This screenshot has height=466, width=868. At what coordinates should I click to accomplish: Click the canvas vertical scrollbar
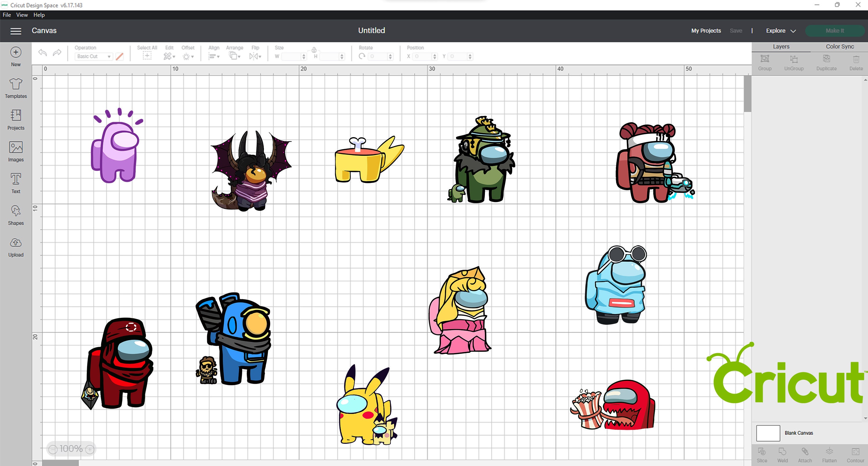[747, 94]
